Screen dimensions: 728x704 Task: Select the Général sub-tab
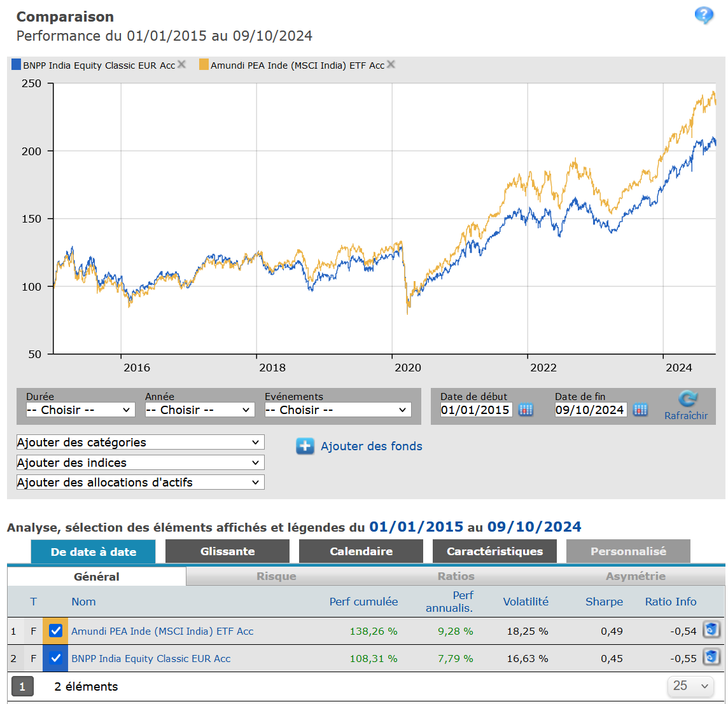click(97, 576)
